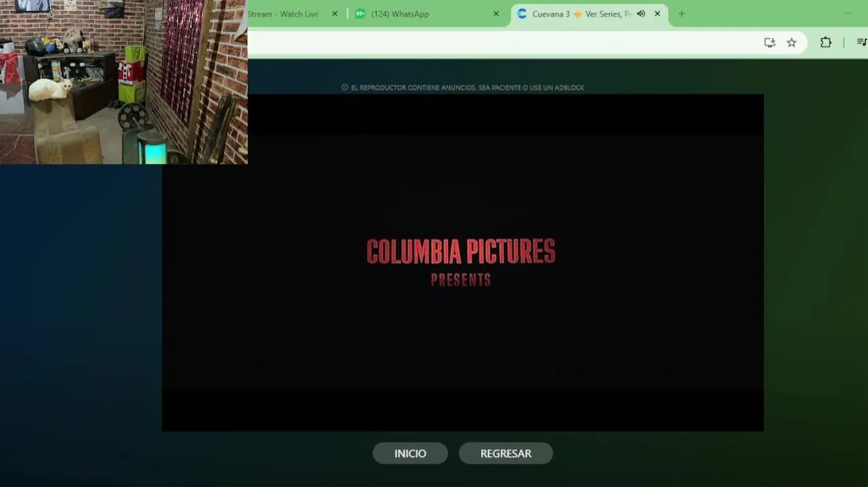Image resolution: width=868 pixels, height=487 pixels.
Task: Open the media control icon in toolbar
Action: click(x=861, y=43)
